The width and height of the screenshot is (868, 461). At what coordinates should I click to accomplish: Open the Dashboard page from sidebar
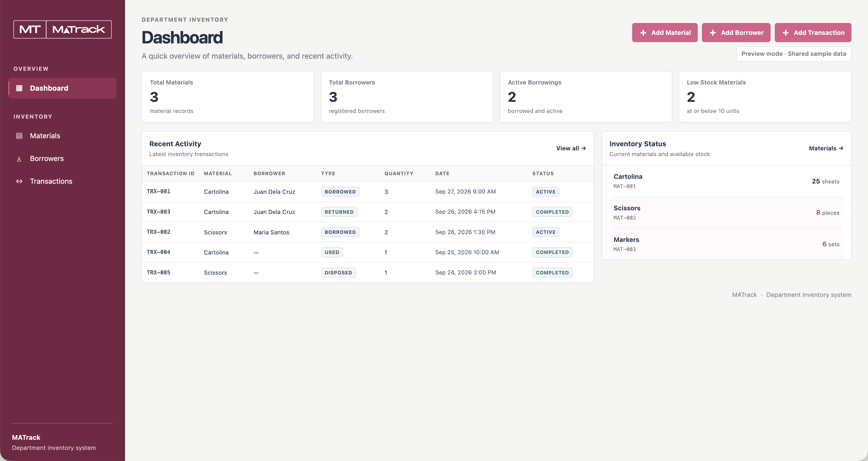tap(62, 88)
